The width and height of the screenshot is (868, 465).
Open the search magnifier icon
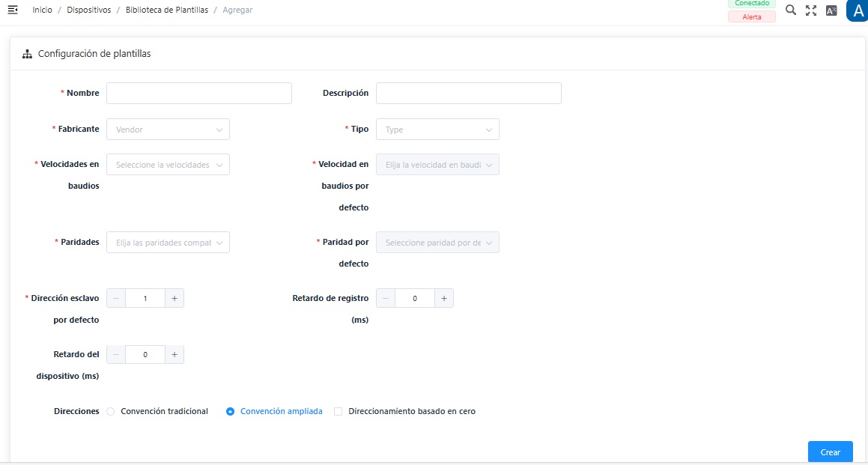pyautogui.click(x=790, y=10)
